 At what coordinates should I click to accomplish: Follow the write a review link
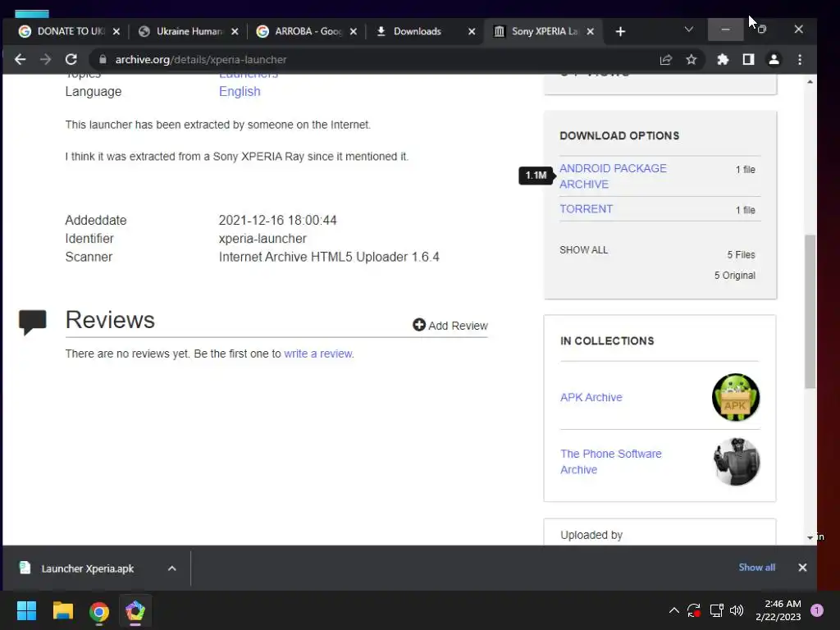[318, 354]
